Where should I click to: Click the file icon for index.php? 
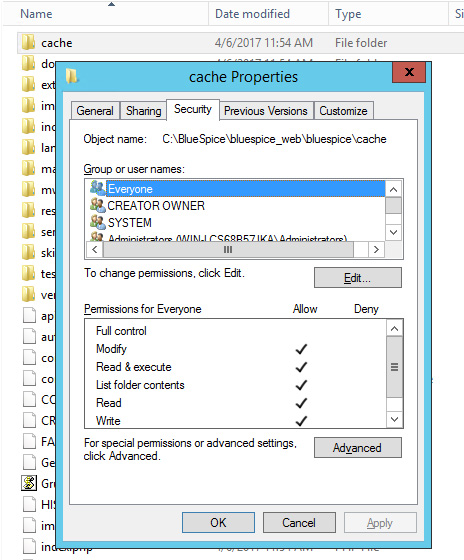point(29,546)
